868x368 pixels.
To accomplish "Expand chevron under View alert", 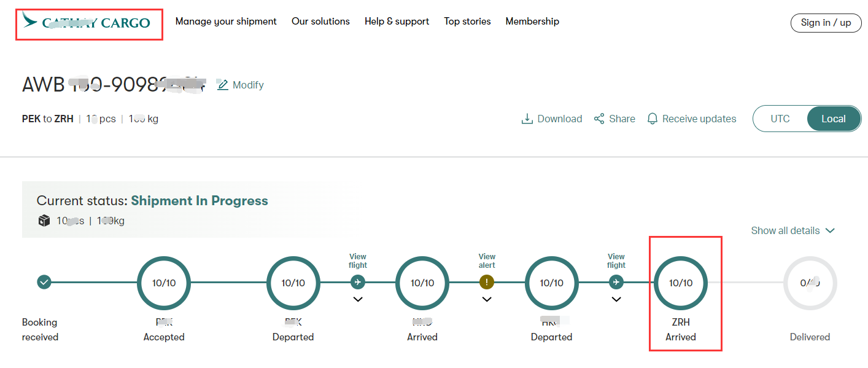I will pyautogui.click(x=487, y=300).
